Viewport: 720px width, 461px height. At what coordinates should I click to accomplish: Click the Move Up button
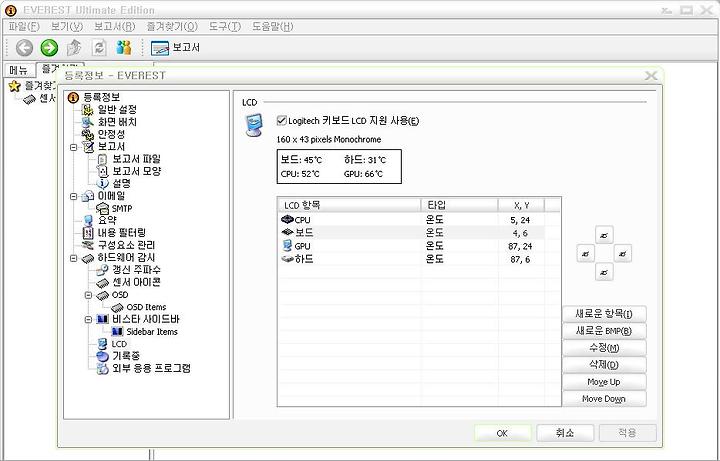point(604,382)
